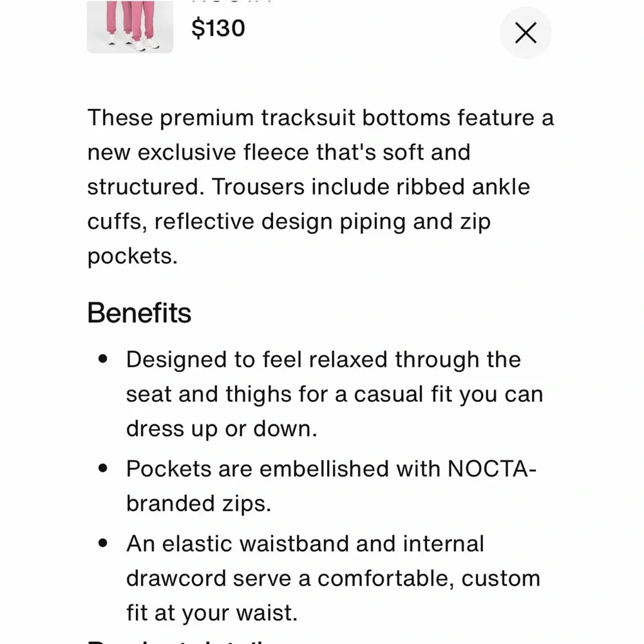
Task: Click the second bullet point marker
Action: pos(103,469)
